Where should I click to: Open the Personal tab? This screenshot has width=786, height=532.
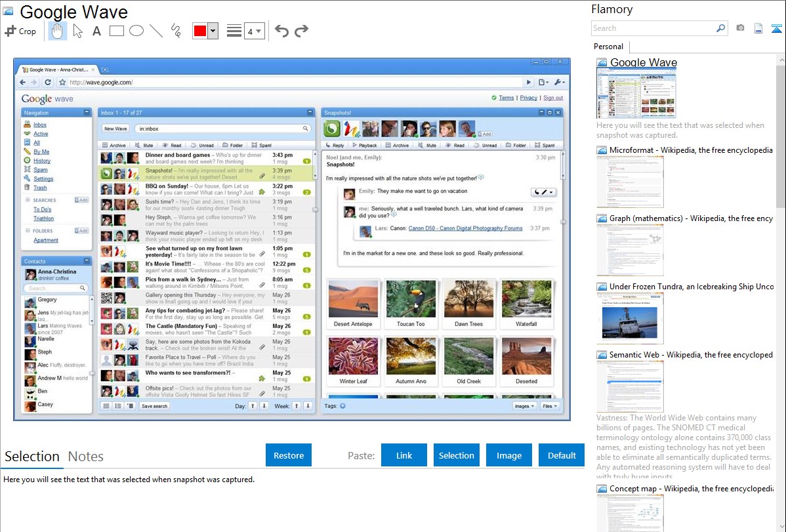tap(609, 47)
